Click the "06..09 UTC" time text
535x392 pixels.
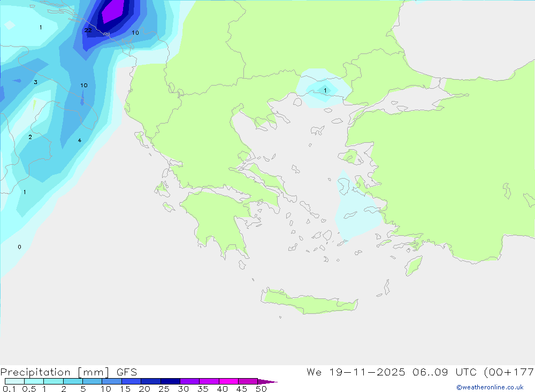(445, 372)
